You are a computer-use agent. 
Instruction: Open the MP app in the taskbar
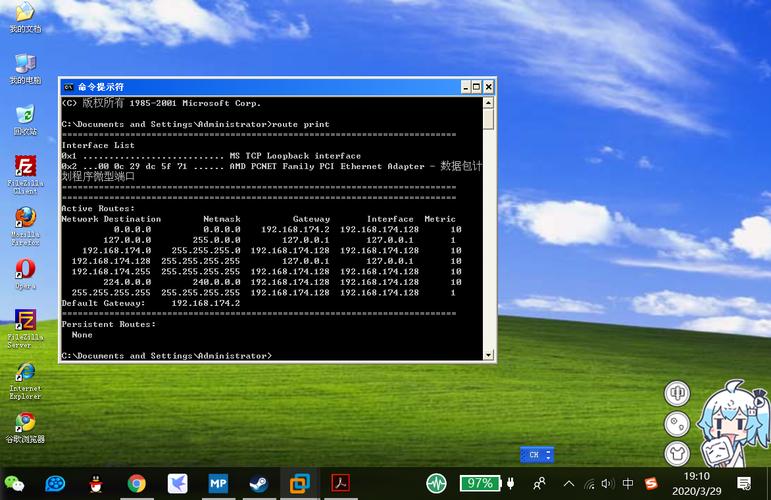(218, 484)
